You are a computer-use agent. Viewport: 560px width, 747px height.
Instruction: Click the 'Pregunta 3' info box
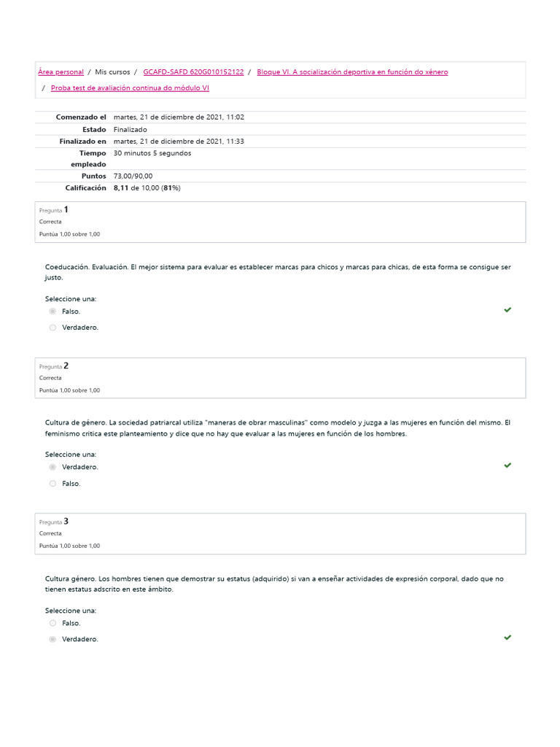click(x=280, y=533)
